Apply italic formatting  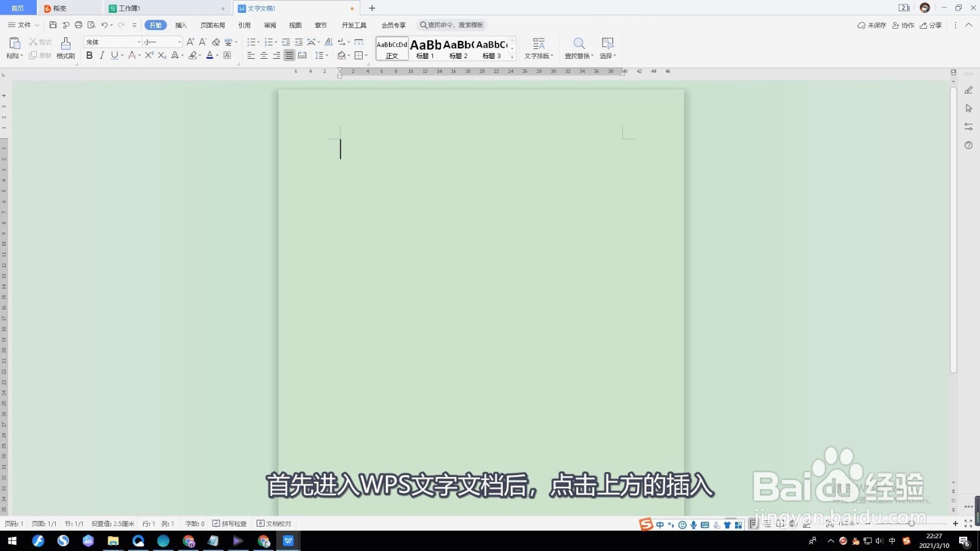(102, 56)
